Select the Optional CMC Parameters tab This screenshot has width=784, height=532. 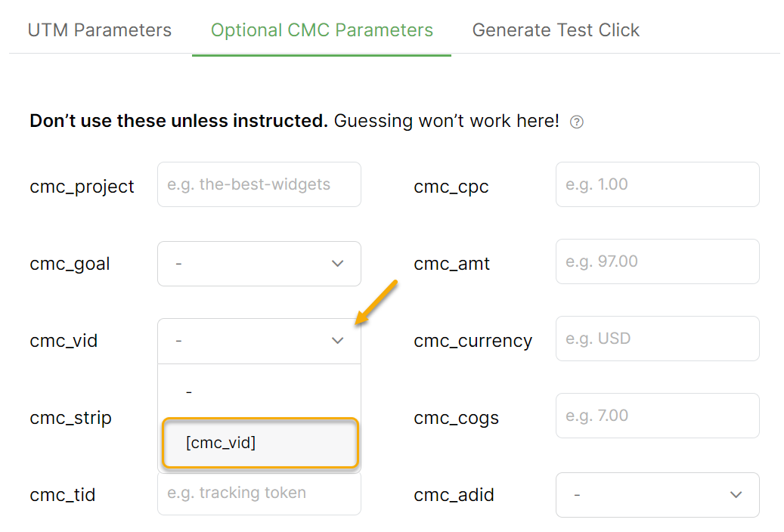pos(321,30)
